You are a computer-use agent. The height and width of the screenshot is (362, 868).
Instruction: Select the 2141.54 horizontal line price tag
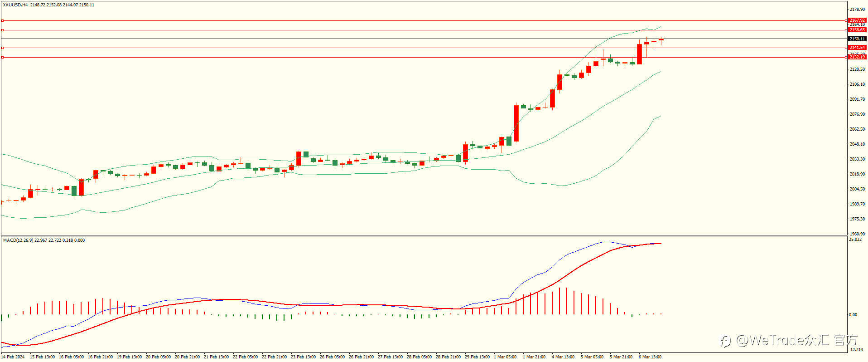coord(857,48)
